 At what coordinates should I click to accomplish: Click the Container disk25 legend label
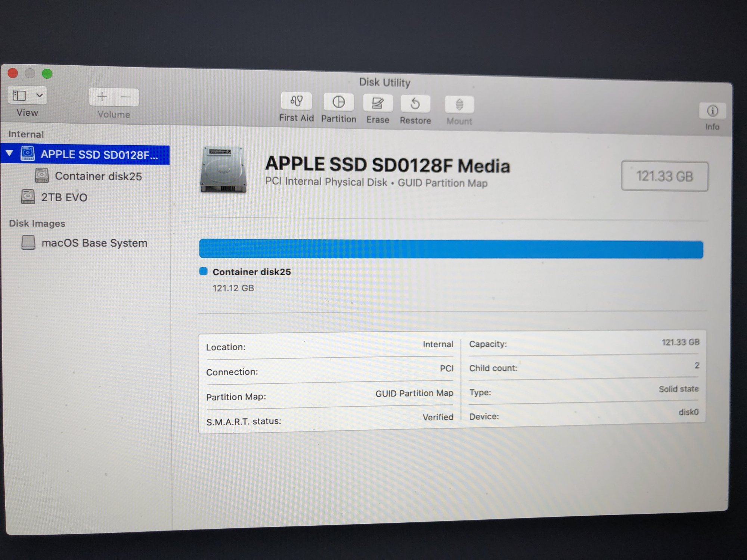pyautogui.click(x=251, y=272)
